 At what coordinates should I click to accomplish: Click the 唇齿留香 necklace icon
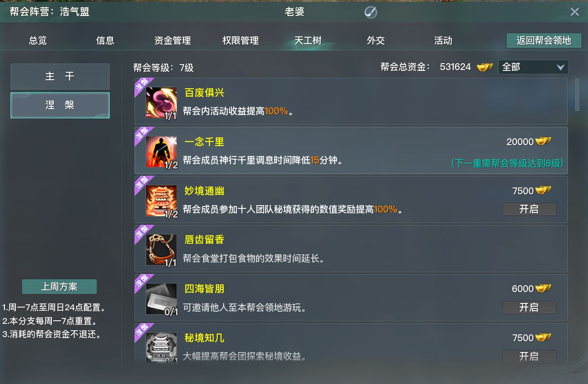[161, 250]
